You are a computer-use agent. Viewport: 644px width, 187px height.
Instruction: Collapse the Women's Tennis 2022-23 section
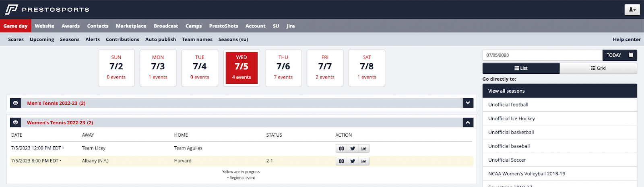tap(468, 123)
